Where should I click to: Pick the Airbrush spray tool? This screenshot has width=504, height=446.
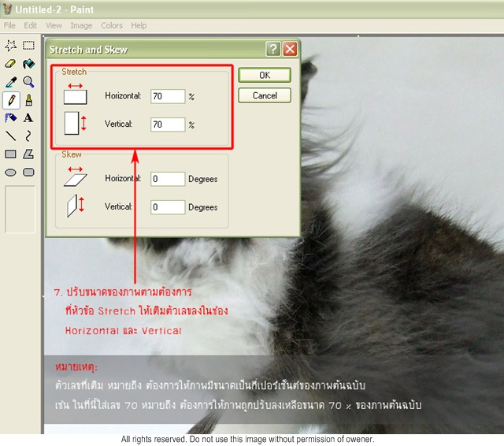10,117
